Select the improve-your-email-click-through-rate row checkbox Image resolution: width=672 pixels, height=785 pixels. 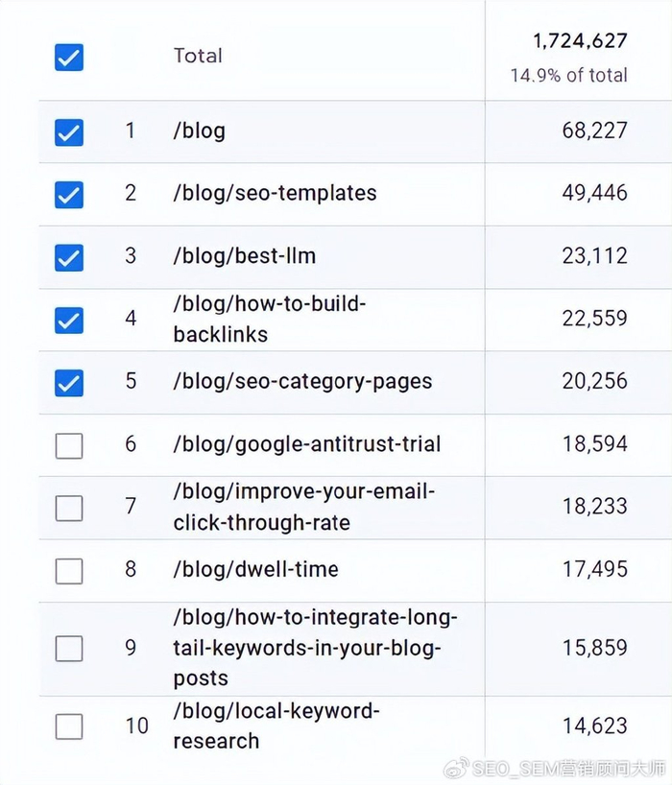pos(69,508)
